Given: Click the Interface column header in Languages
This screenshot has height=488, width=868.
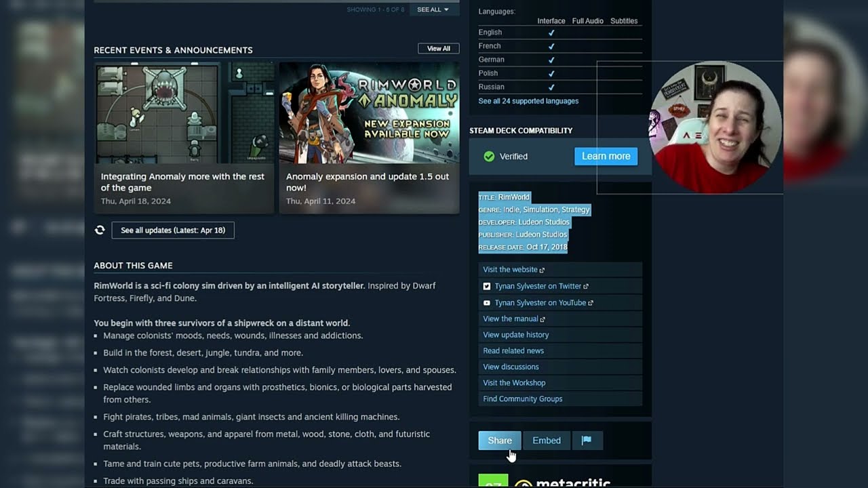Looking at the screenshot, I should 551,21.
